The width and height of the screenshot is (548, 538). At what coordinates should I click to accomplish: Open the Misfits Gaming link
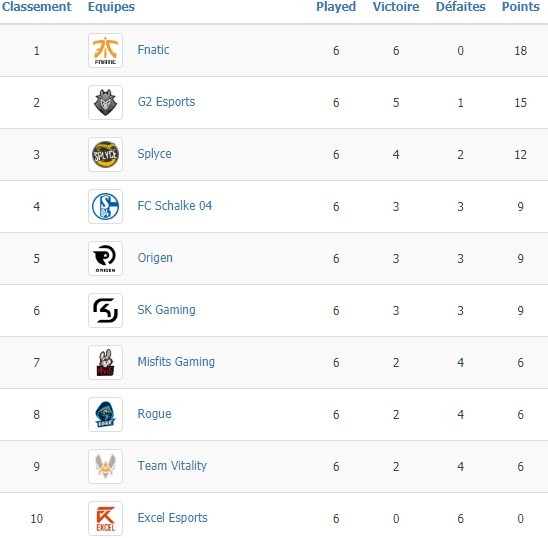[176, 362]
